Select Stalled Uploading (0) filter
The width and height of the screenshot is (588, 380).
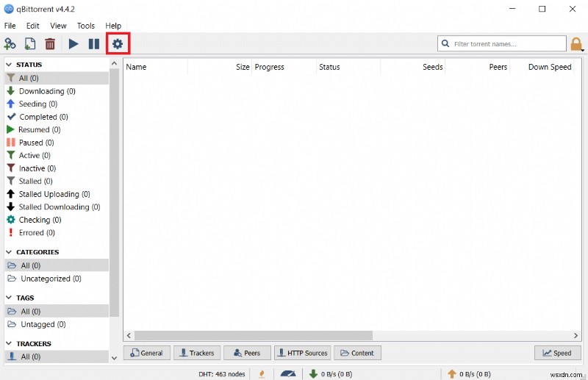[57, 194]
